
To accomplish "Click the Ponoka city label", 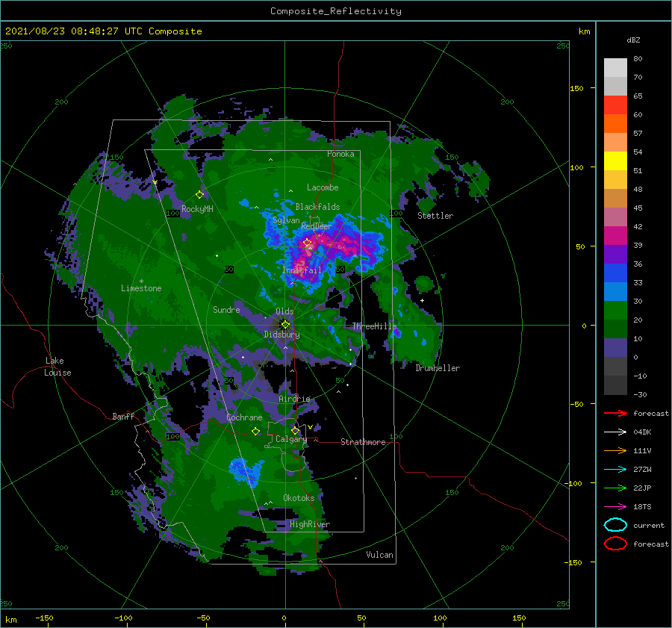I will pos(340,154).
